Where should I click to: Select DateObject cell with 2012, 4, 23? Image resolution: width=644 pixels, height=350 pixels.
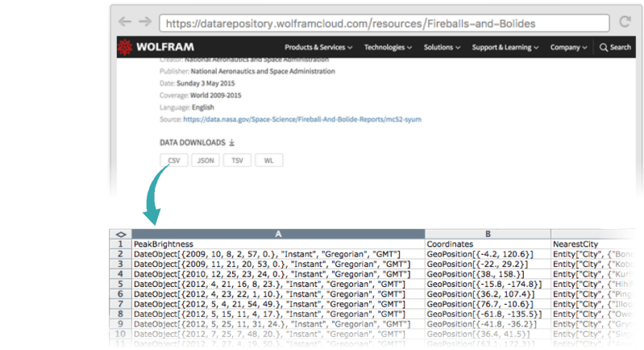tap(278, 294)
